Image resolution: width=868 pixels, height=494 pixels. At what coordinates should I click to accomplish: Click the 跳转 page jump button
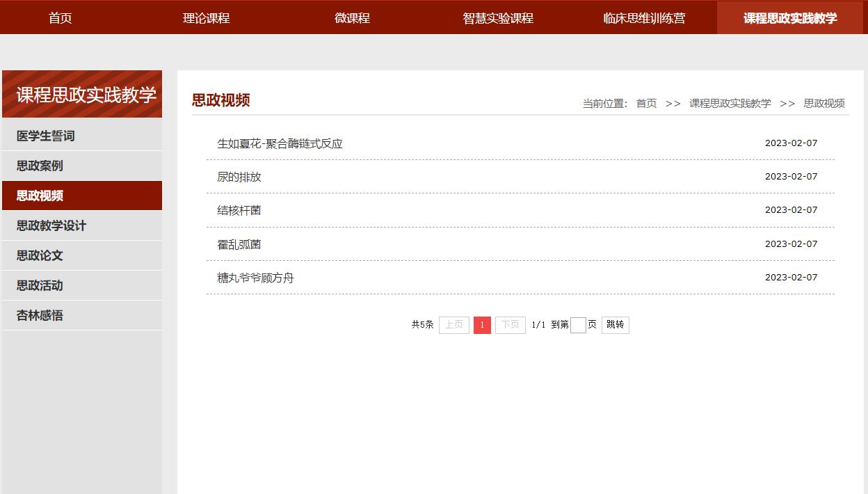click(x=615, y=325)
